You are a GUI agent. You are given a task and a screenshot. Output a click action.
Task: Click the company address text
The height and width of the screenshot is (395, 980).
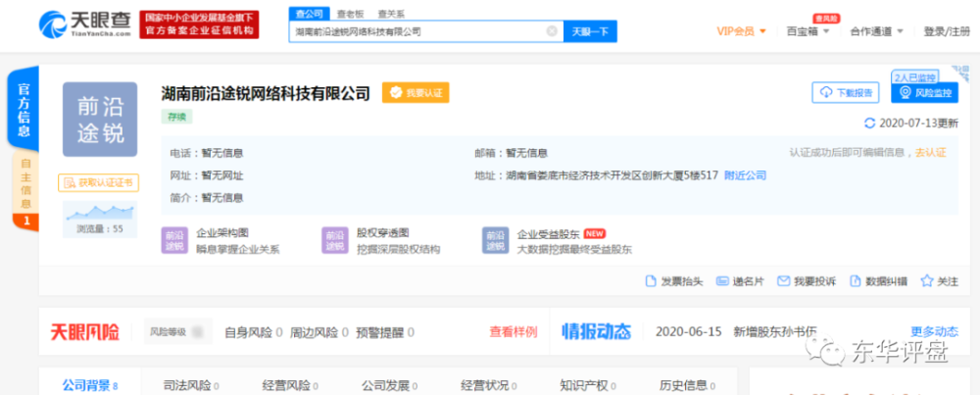tap(612, 175)
